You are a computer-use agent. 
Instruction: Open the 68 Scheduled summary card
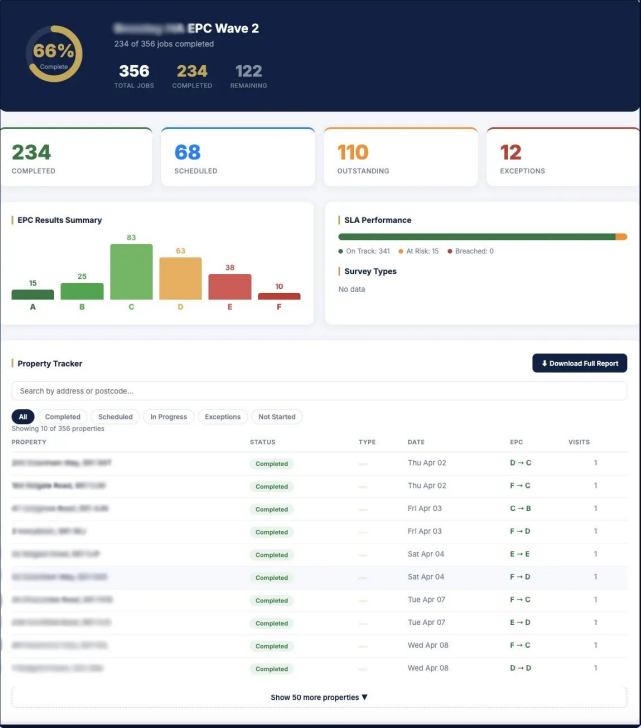tap(238, 157)
